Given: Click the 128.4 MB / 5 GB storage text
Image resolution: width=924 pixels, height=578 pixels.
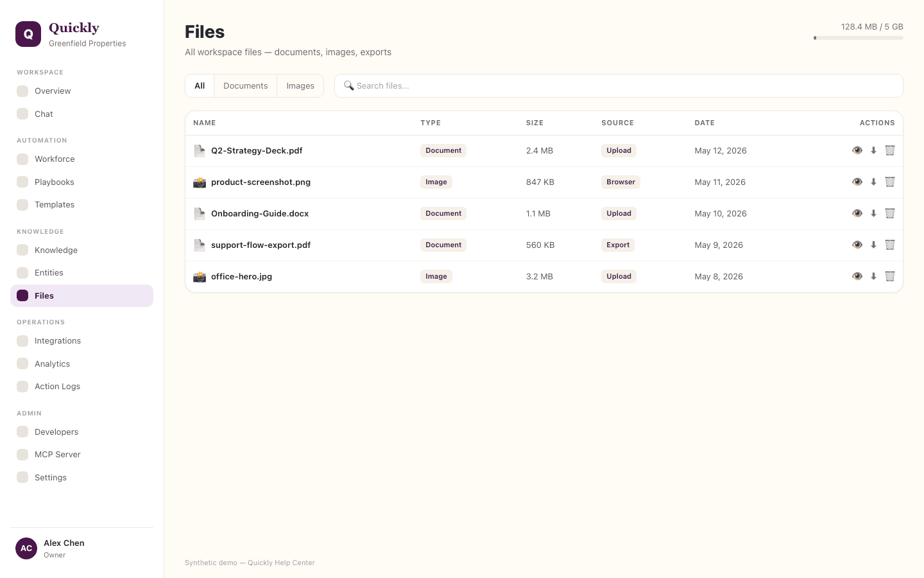Looking at the screenshot, I should (872, 27).
